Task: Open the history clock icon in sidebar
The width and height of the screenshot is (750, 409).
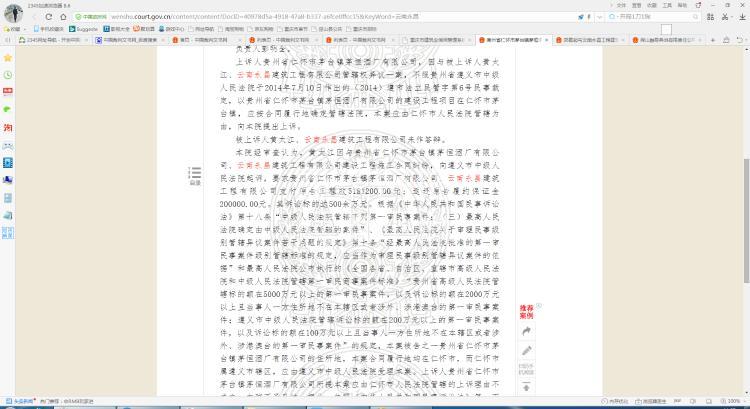Action: pos(8,75)
